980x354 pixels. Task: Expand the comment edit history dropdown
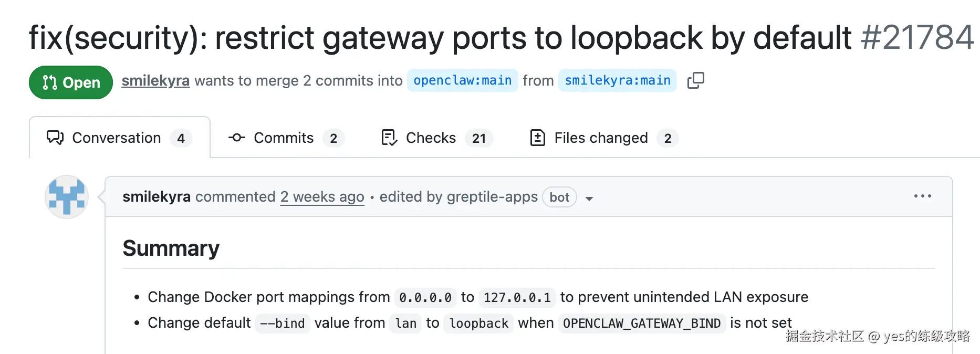[x=589, y=199]
